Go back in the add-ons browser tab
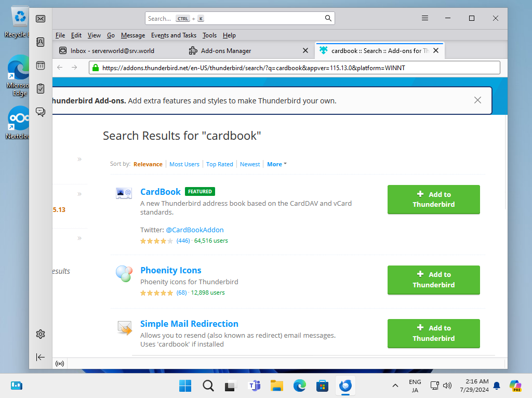The image size is (532, 398). point(60,68)
